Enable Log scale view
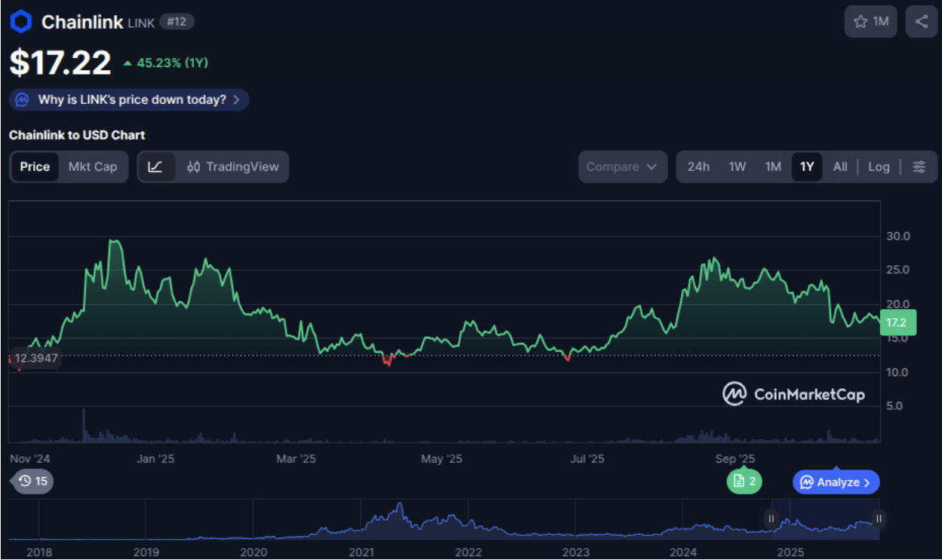 879,167
